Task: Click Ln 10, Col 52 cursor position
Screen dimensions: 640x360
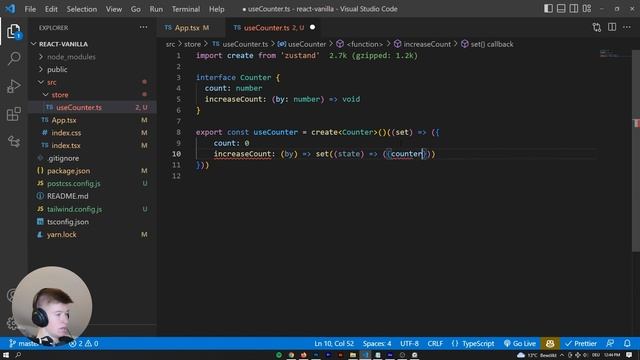Action: tap(334, 344)
